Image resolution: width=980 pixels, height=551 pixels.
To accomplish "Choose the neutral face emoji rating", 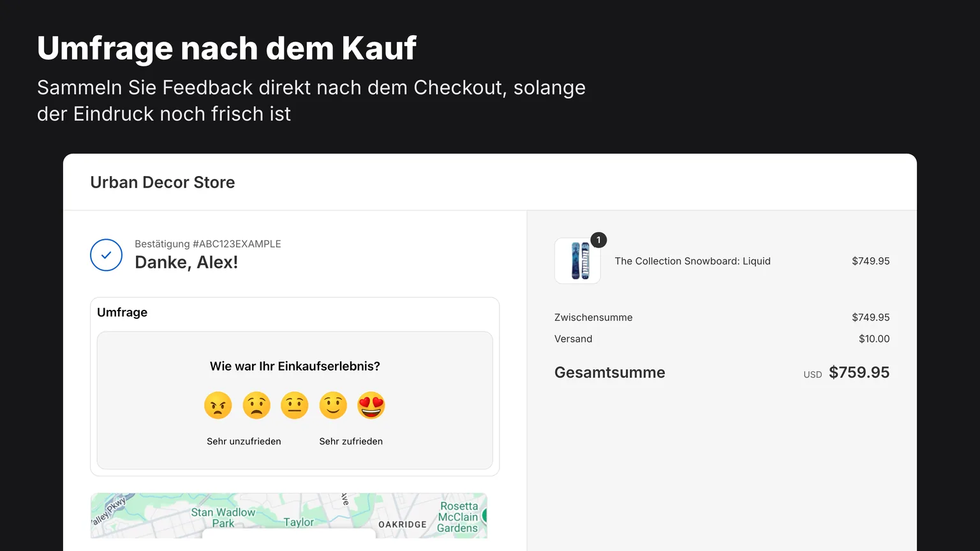I will coord(295,406).
